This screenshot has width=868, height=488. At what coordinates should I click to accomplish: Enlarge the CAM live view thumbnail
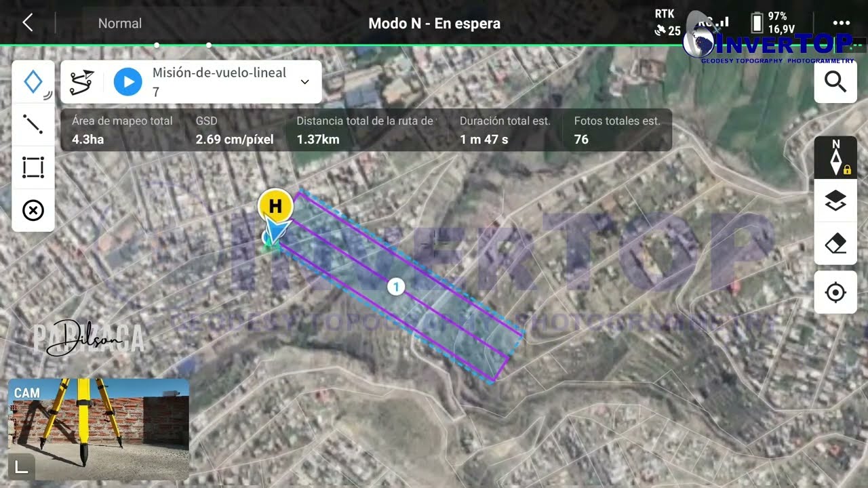[x=98, y=429]
